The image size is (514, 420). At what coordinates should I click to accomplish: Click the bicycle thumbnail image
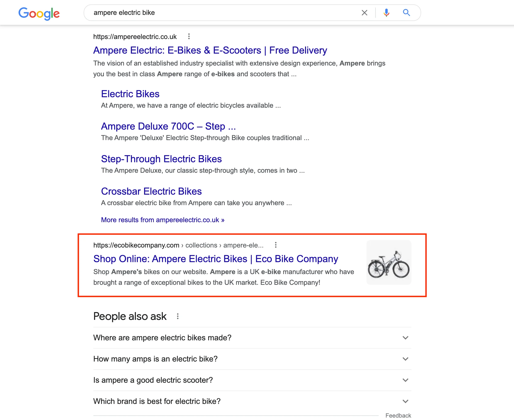point(389,262)
